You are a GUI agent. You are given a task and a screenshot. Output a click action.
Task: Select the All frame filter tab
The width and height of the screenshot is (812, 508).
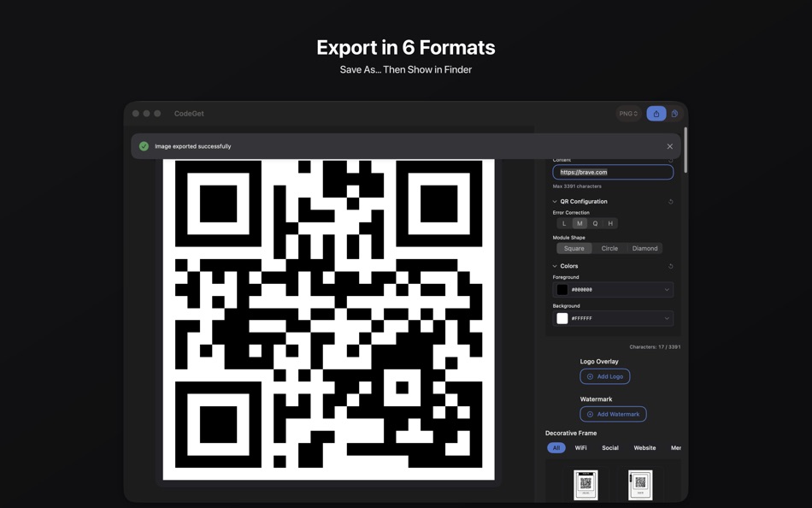tap(556, 448)
